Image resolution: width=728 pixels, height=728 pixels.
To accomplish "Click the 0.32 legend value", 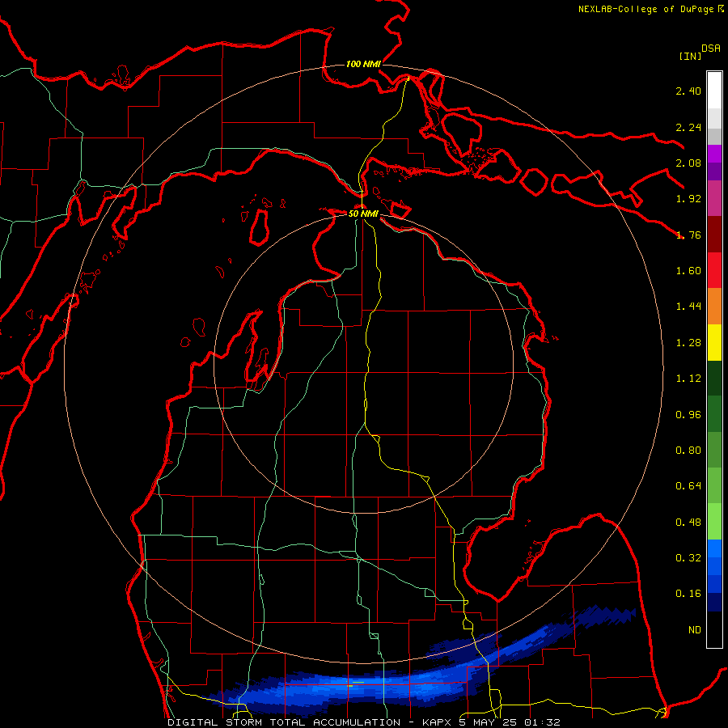I will (x=688, y=558).
